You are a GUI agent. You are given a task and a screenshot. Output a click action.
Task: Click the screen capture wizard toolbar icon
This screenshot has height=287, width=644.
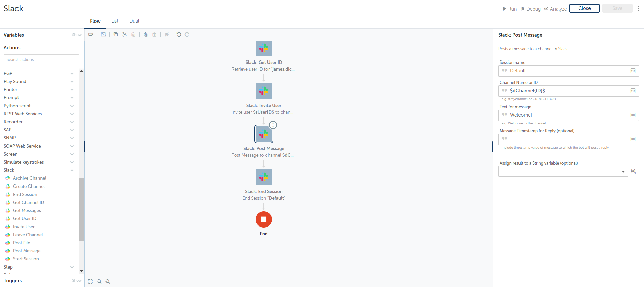point(103,34)
